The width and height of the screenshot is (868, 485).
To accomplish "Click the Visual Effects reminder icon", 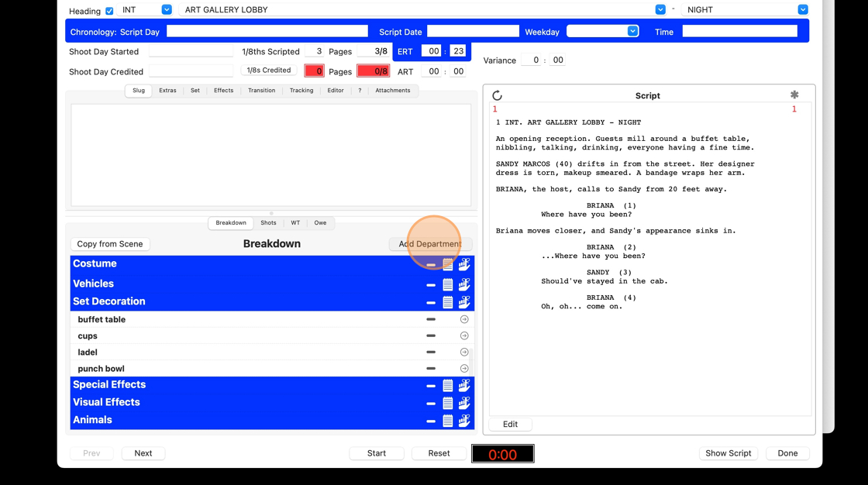I will point(464,403).
